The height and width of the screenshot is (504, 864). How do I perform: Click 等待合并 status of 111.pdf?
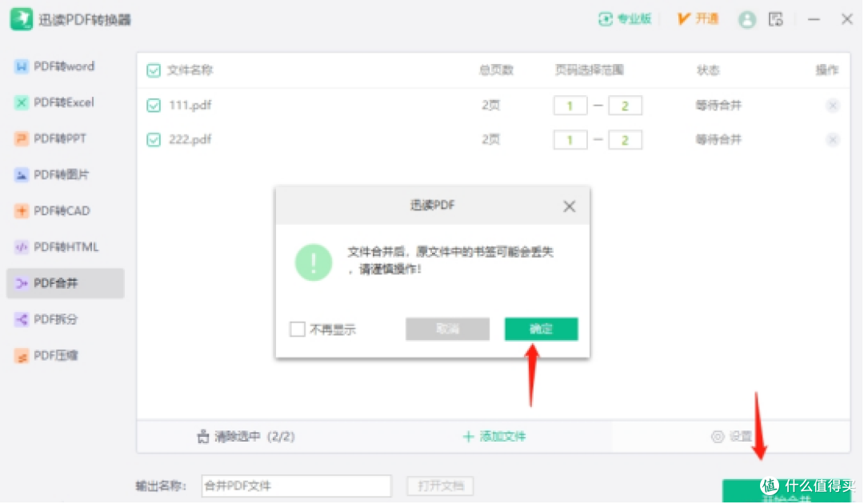click(x=718, y=106)
